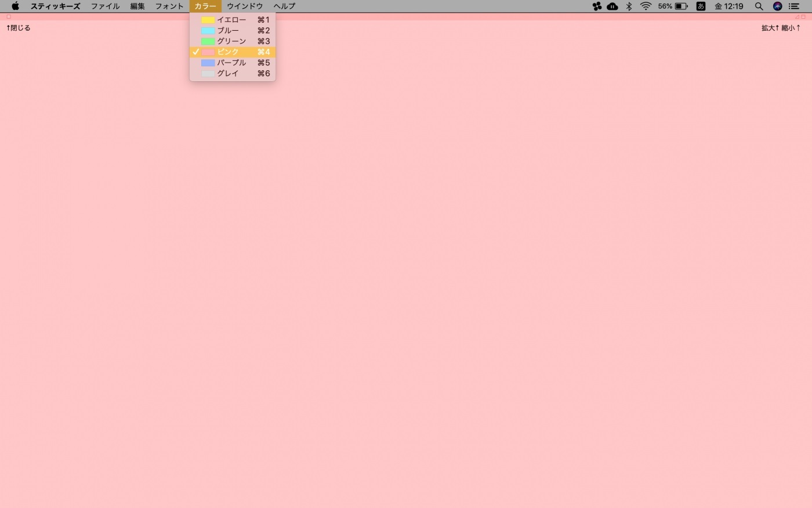
Task: Click the note text 拡大↑
Action: [x=770, y=28]
